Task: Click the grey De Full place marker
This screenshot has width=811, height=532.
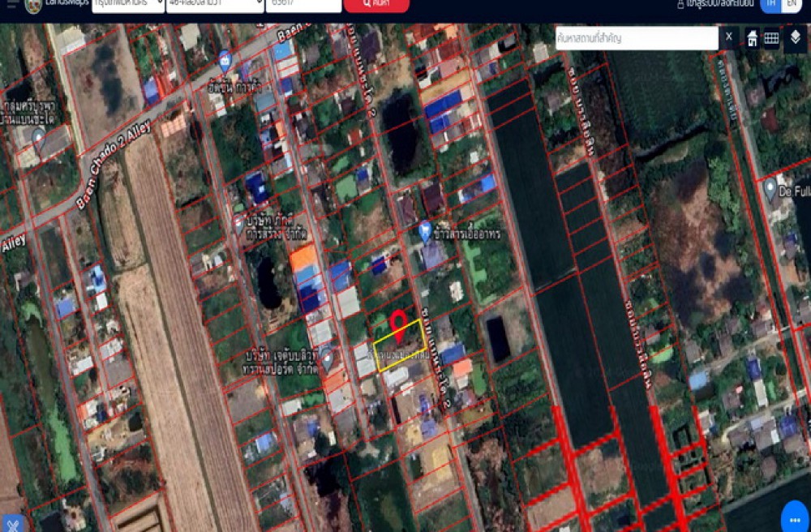Action: pyautogui.click(x=770, y=191)
